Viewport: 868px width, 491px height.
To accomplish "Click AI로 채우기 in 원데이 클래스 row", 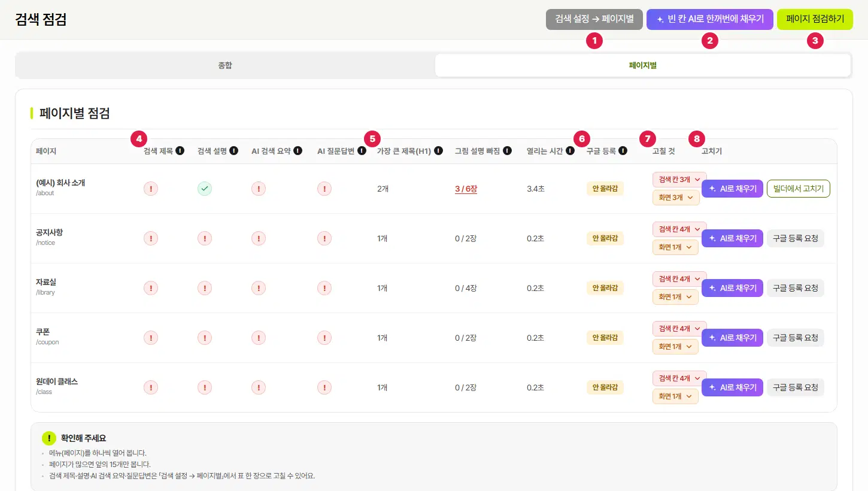I will [732, 387].
